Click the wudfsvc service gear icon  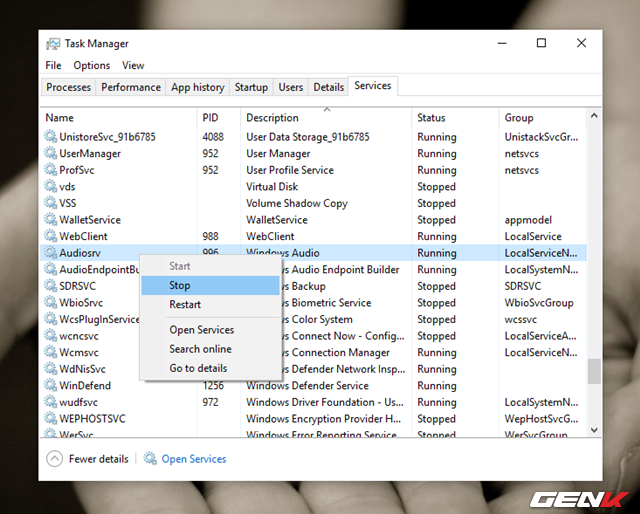(51, 402)
